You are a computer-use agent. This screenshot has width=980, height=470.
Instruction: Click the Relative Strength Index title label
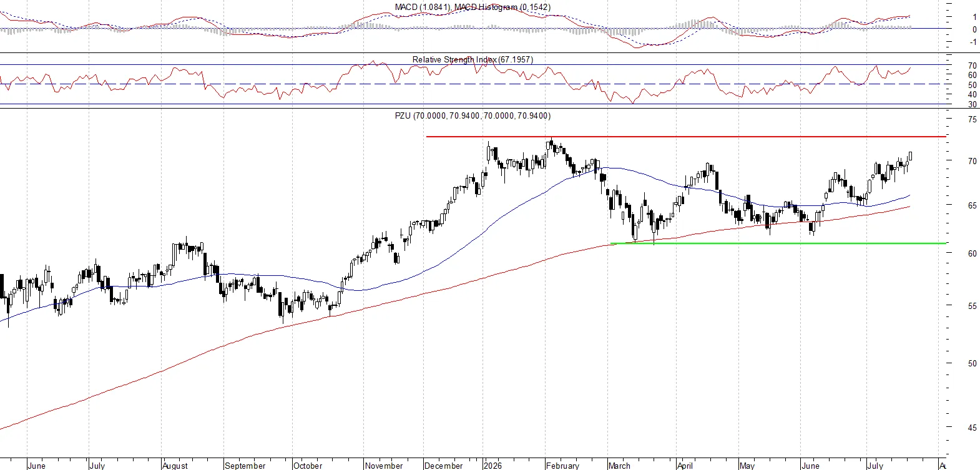click(473, 59)
